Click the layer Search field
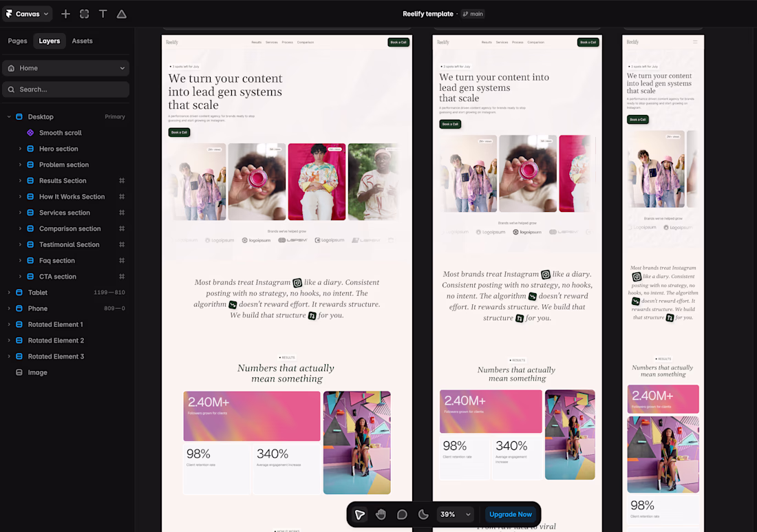Viewport: 757px width, 532px height. (65, 89)
